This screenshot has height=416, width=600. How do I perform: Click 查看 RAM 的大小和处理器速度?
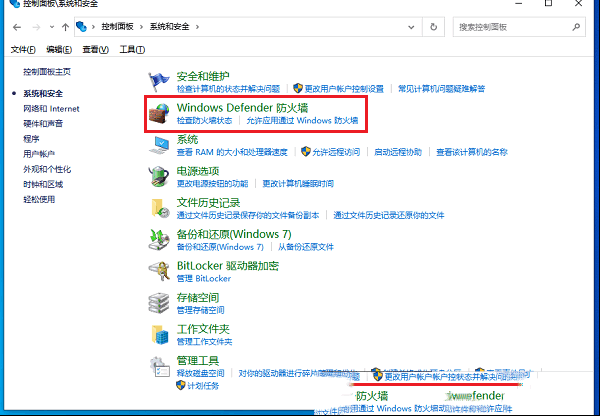coord(232,152)
